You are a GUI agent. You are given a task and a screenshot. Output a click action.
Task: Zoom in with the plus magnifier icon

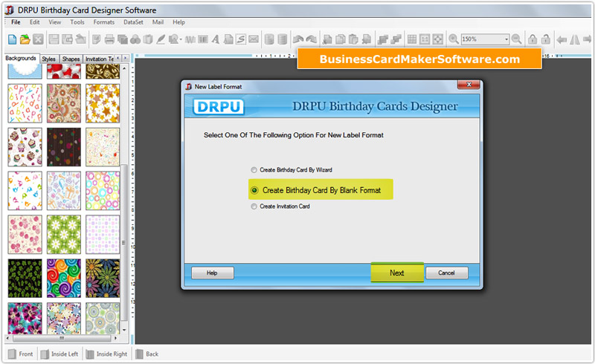(x=454, y=39)
